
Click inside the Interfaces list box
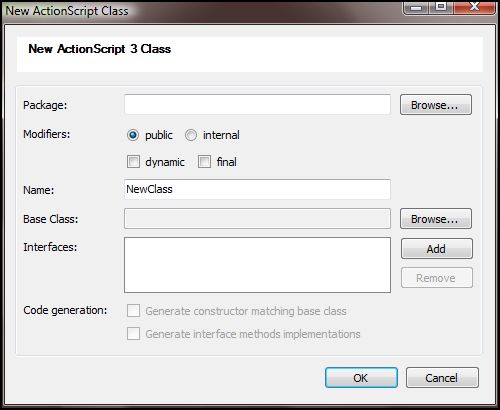pos(257,265)
